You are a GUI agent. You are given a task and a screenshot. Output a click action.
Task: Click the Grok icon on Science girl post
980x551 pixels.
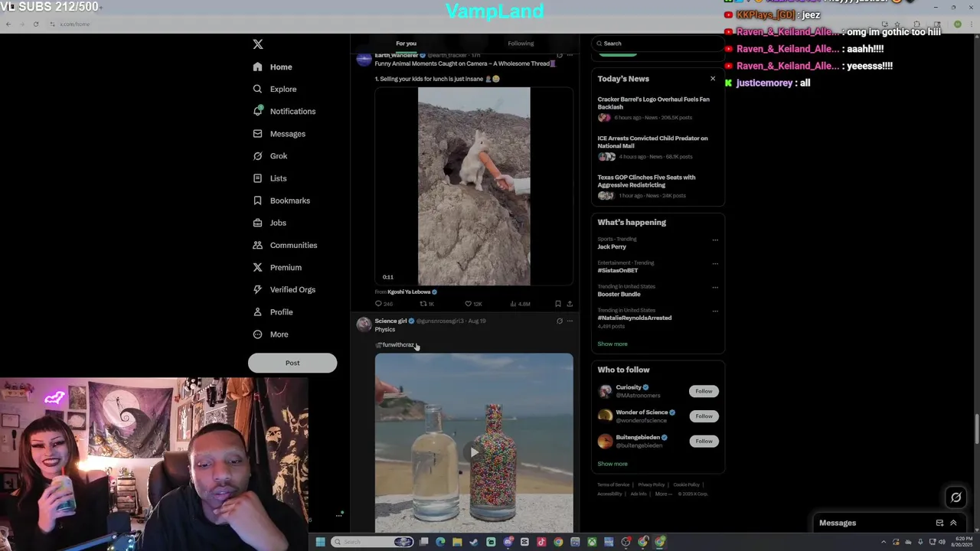coord(560,321)
